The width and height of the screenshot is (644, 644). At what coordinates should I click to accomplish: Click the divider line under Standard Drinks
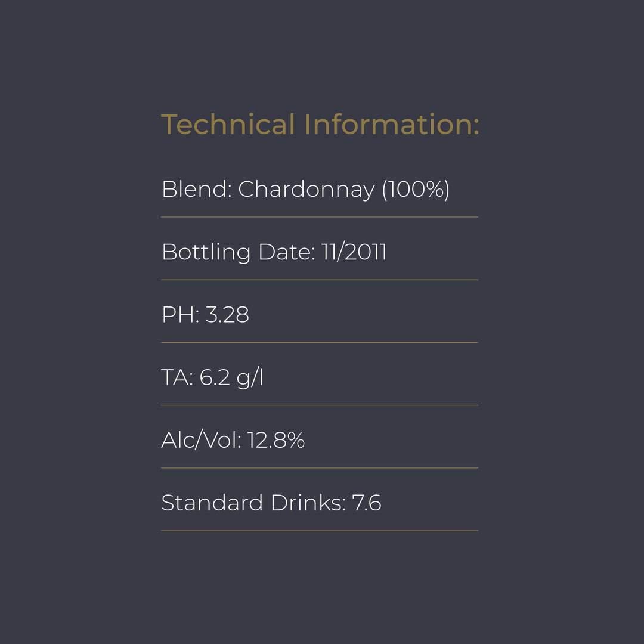(x=320, y=531)
